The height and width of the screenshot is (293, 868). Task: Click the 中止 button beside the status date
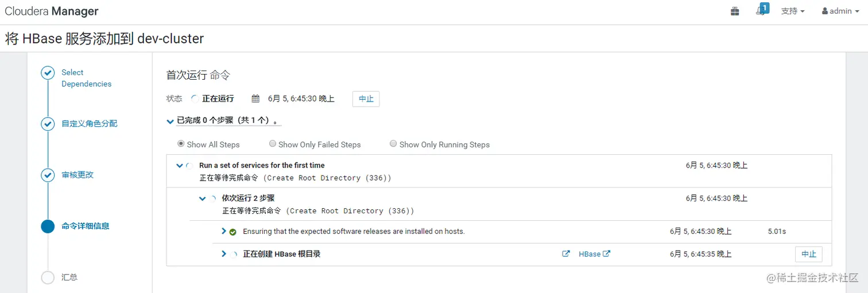coord(366,99)
